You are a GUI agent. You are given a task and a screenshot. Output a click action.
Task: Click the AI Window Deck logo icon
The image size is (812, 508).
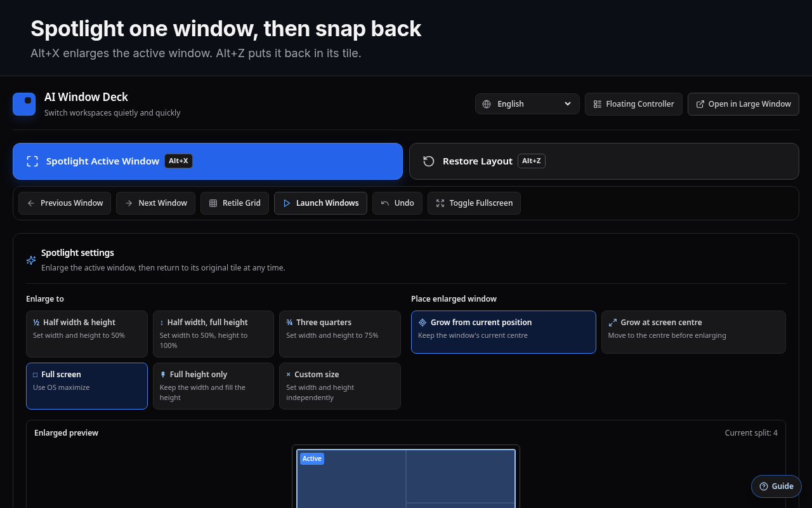[x=24, y=104]
